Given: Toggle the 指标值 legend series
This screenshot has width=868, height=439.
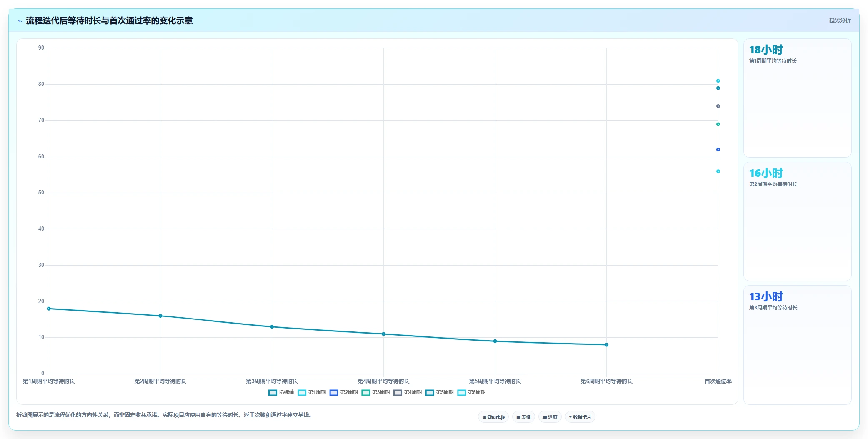Looking at the screenshot, I should click(281, 392).
